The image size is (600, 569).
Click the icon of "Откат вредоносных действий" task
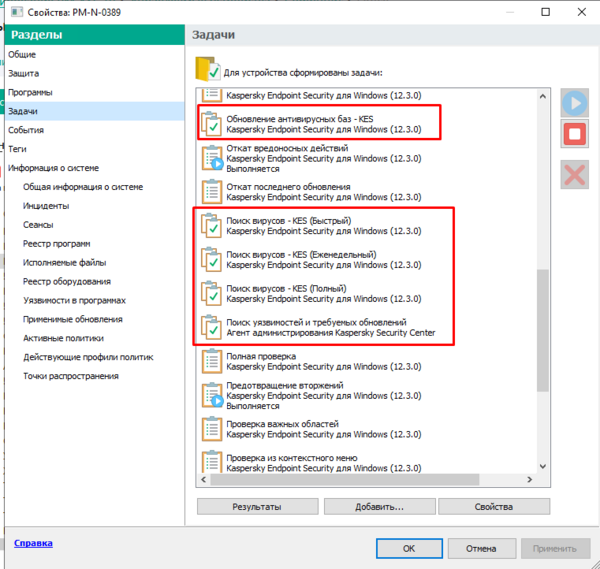212,158
